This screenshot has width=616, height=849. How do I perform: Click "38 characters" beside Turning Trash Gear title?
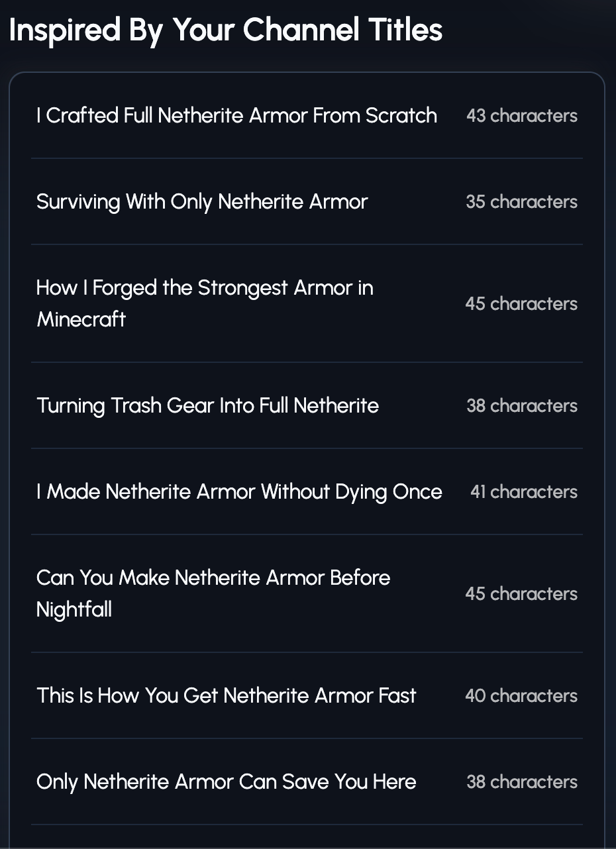tap(521, 406)
